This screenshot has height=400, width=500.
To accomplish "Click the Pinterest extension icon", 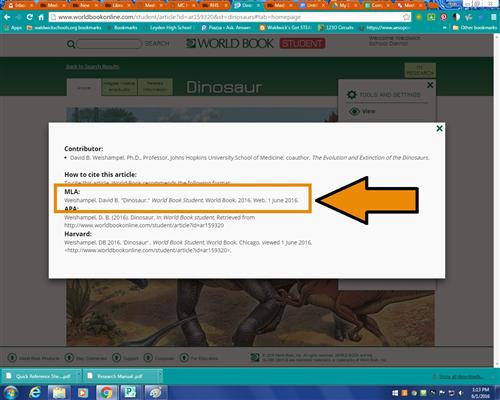I will [x=444, y=17].
